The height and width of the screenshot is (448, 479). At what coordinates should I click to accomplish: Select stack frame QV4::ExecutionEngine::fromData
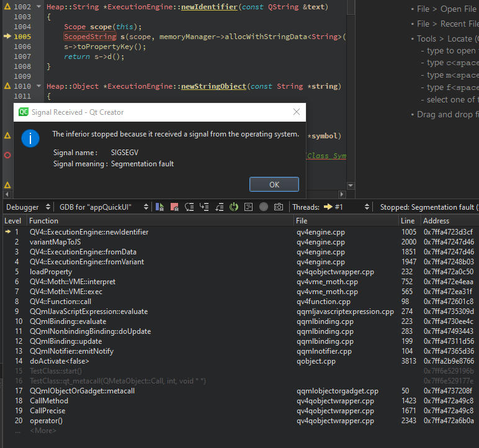[x=241, y=252]
